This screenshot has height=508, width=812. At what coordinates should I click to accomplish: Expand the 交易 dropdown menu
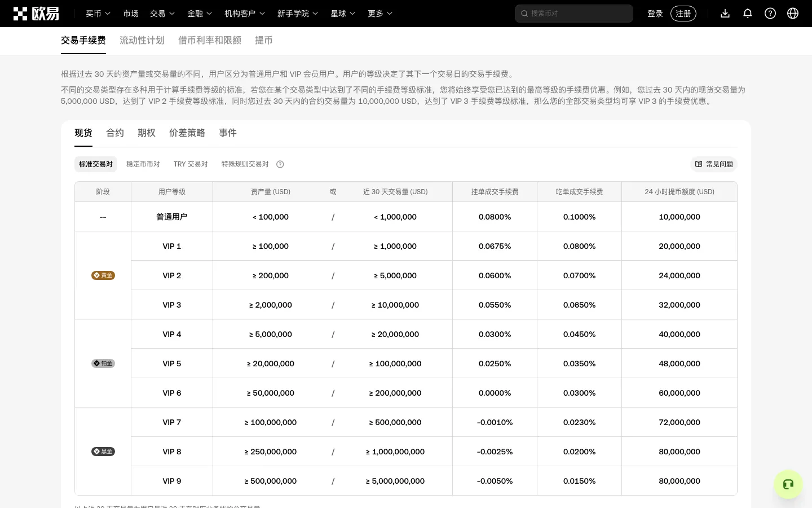click(162, 14)
